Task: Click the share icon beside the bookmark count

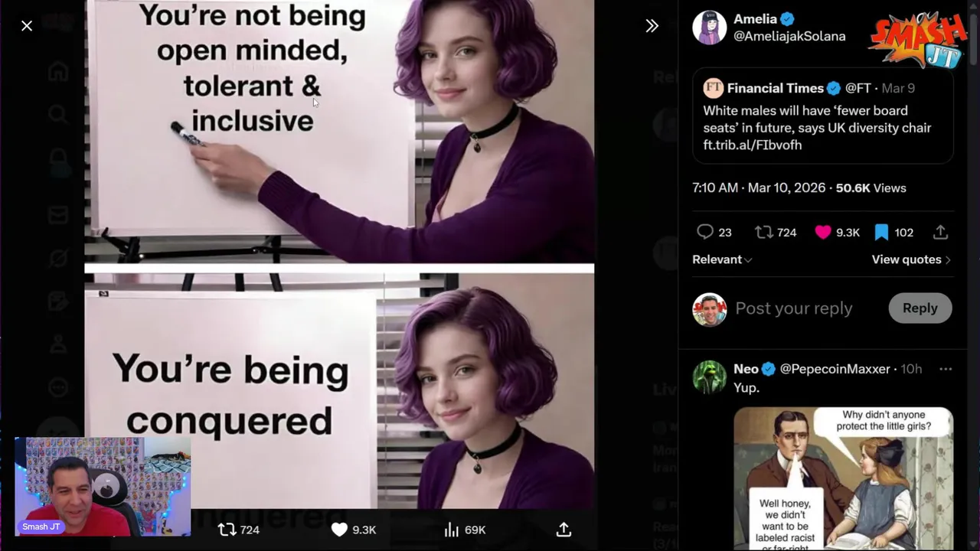Action: click(x=940, y=232)
